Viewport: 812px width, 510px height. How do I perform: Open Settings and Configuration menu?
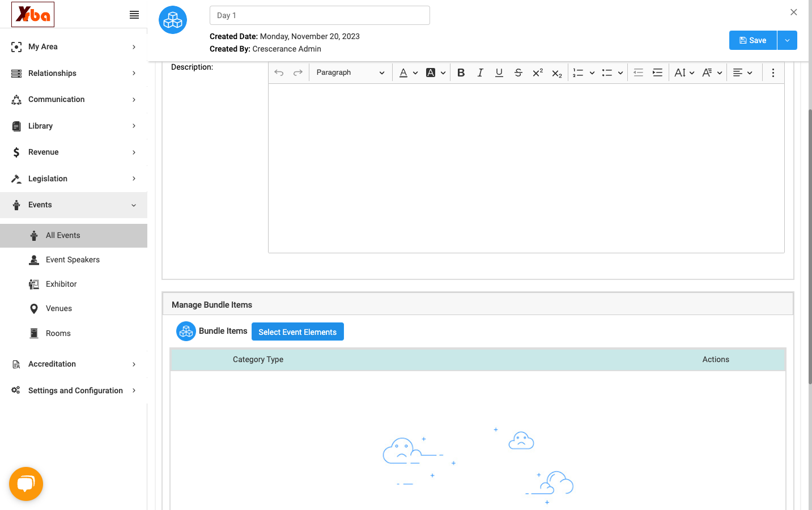74,390
